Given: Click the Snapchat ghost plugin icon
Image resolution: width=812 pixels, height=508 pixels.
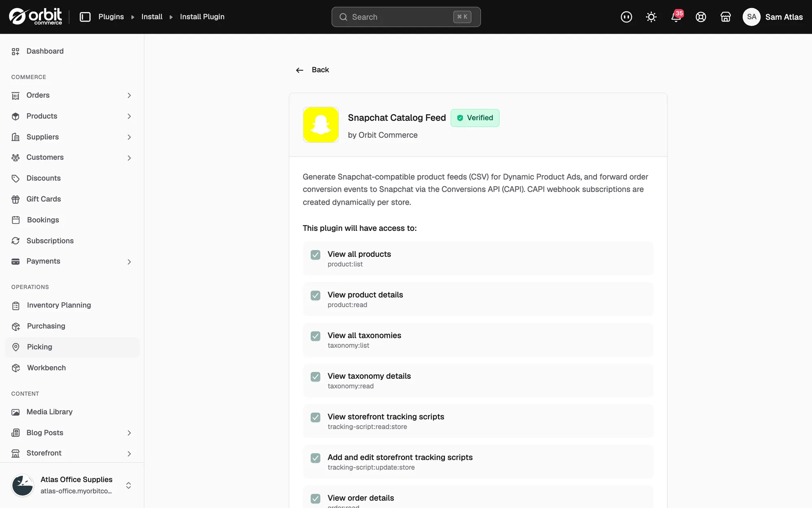Looking at the screenshot, I should pyautogui.click(x=321, y=125).
